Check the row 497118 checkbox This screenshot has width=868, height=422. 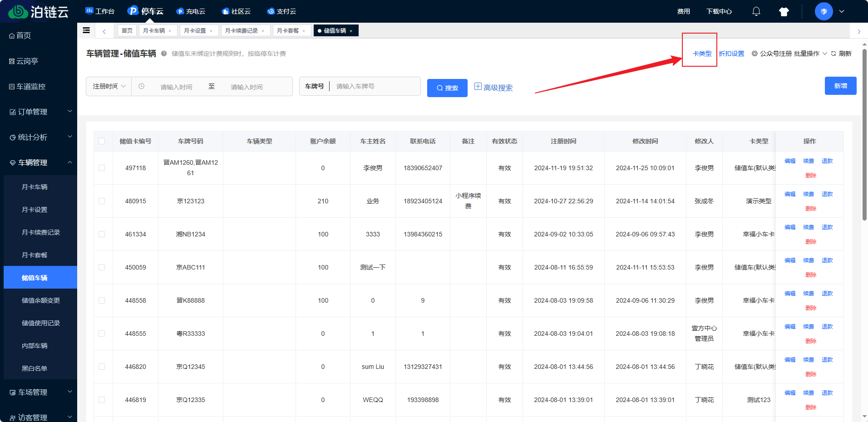coord(102,168)
